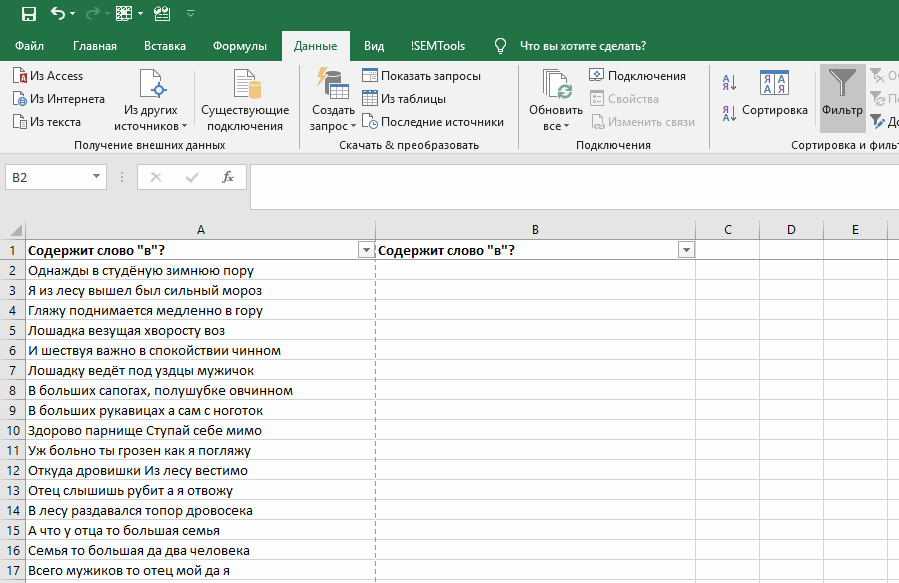Import data using Из Интернета

58,99
